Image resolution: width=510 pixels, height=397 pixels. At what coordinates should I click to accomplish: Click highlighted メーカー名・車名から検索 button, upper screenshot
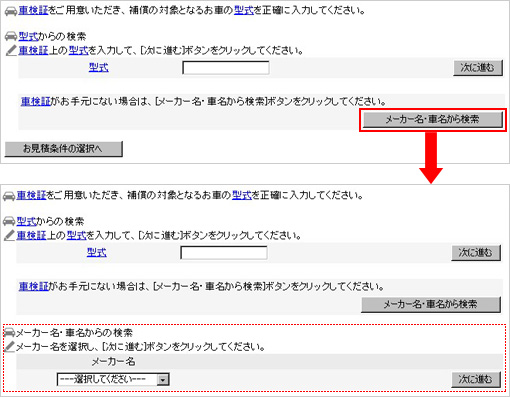click(433, 119)
